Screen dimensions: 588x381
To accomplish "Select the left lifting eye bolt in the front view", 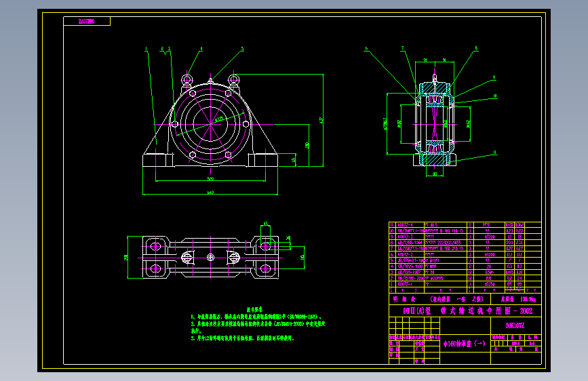I will (x=187, y=79).
